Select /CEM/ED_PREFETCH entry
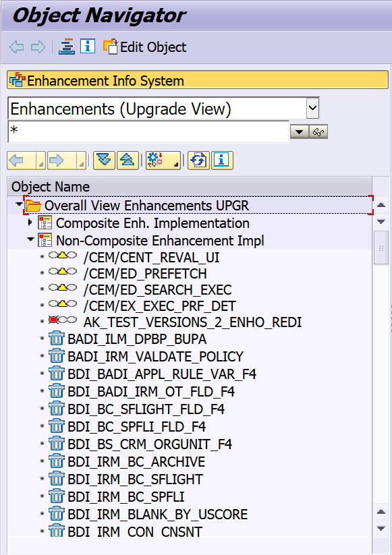The width and height of the screenshot is (392, 555). (x=145, y=274)
